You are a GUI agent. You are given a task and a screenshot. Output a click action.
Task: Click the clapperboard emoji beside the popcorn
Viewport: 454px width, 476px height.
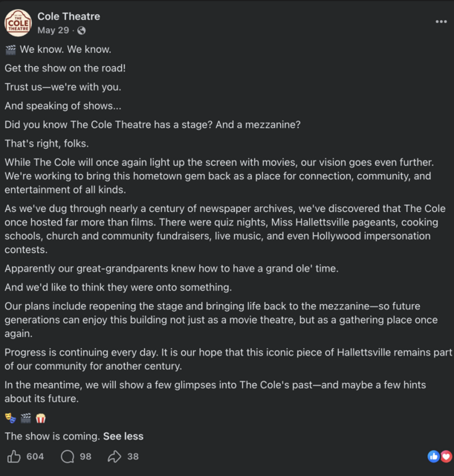[x=25, y=418]
